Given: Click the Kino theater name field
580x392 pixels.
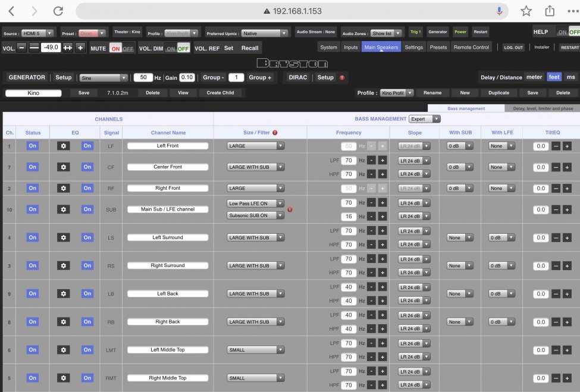Looking at the screenshot, I should pyautogui.click(x=33, y=93).
